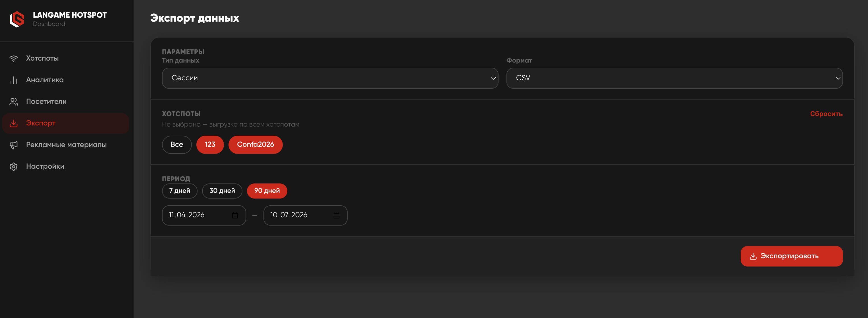
Task: Click the megaphone icon for Рекламные материалы
Action: pyautogui.click(x=13, y=145)
